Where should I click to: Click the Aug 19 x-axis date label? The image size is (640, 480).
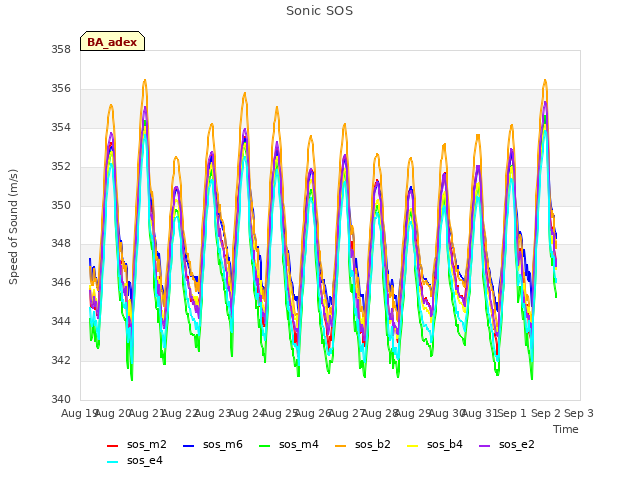[78, 413]
